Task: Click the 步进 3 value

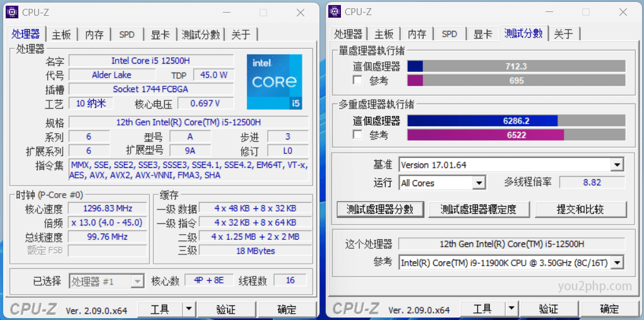Action: coord(287,137)
